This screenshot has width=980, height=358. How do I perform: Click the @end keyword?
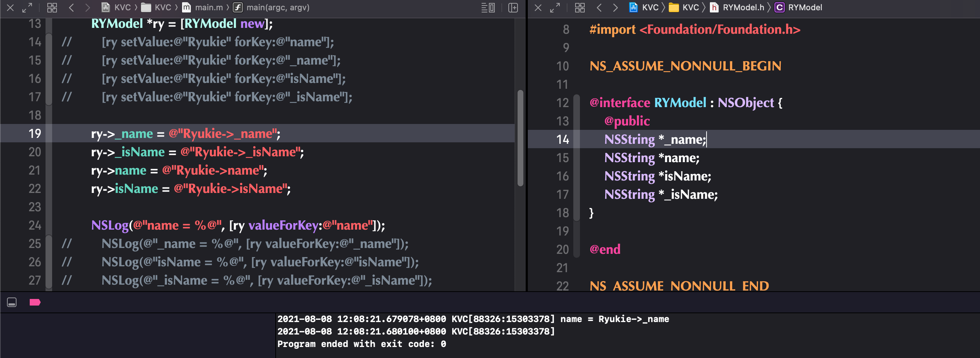[605, 250]
